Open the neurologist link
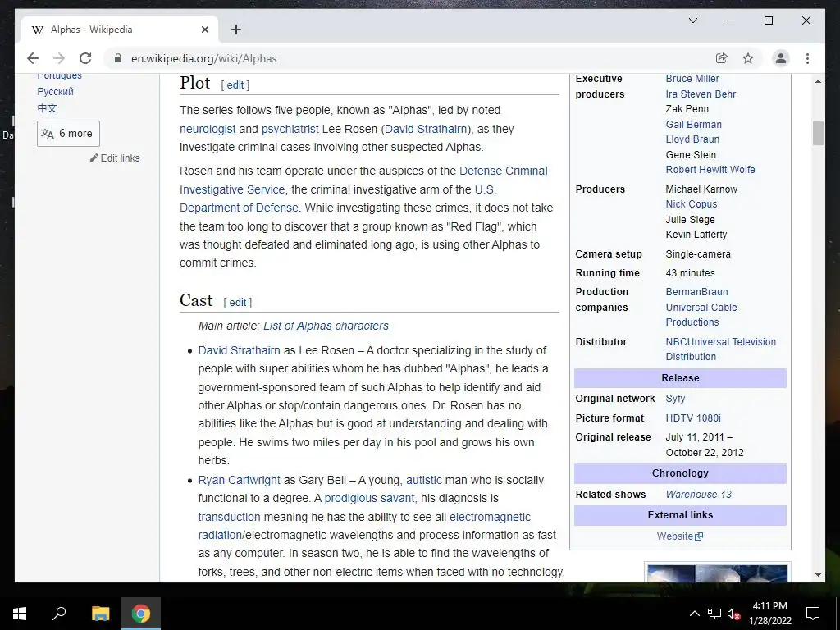The width and height of the screenshot is (840, 630). coord(208,129)
